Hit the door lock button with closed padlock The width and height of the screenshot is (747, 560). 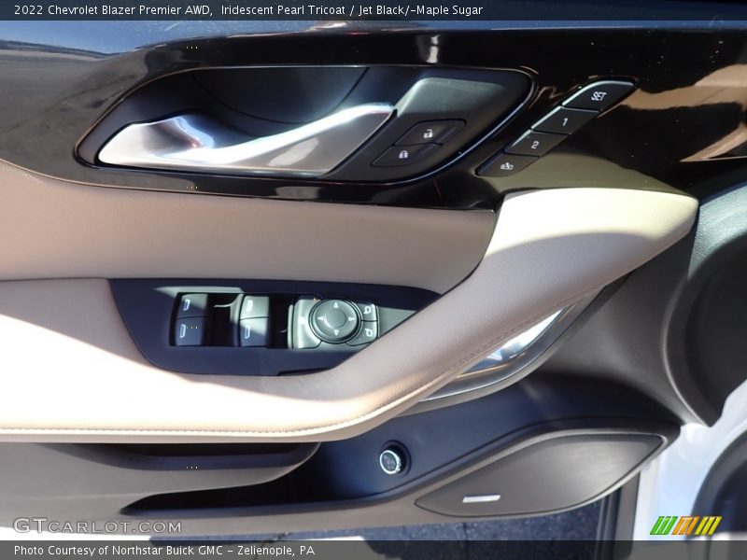click(x=404, y=155)
